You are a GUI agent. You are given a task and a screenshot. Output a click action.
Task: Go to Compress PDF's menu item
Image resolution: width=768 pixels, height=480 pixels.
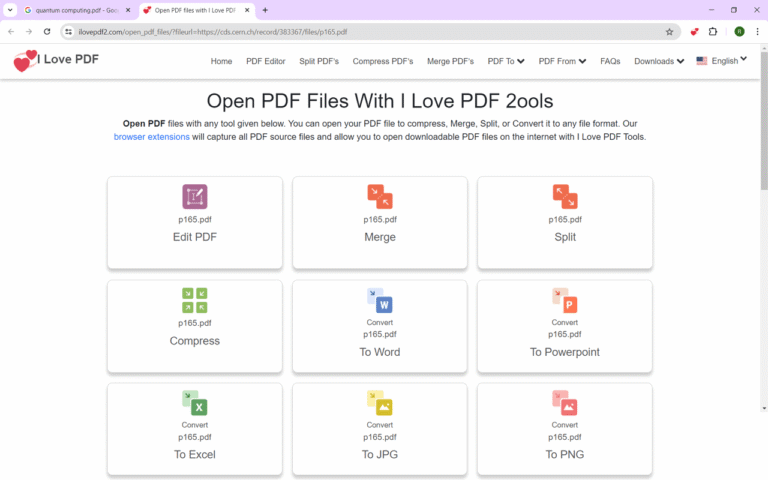383,61
